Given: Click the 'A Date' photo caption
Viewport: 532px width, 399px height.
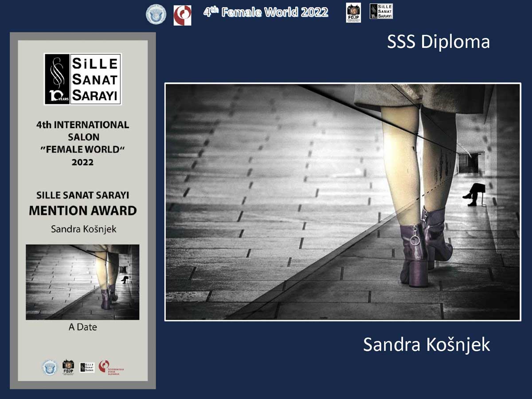Looking at the screenshot, I should pos(82,327).
